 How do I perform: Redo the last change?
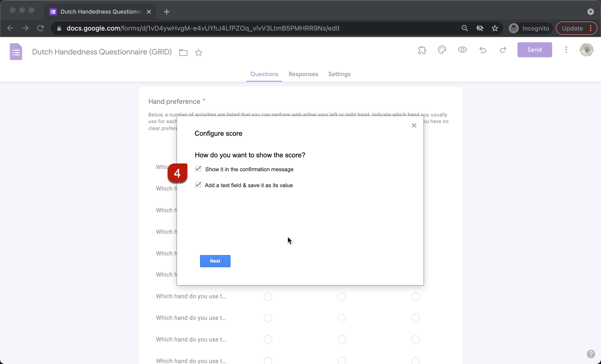point(503,50)
